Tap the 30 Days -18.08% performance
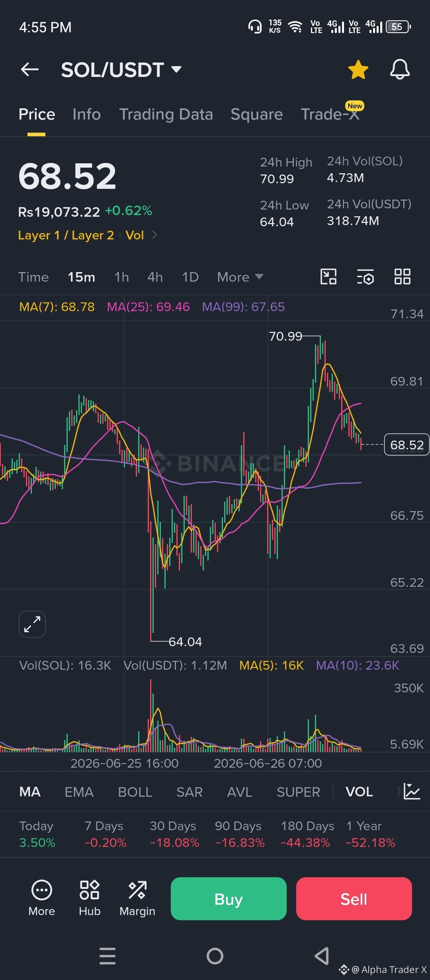The image size is (430, 980). 174,834
